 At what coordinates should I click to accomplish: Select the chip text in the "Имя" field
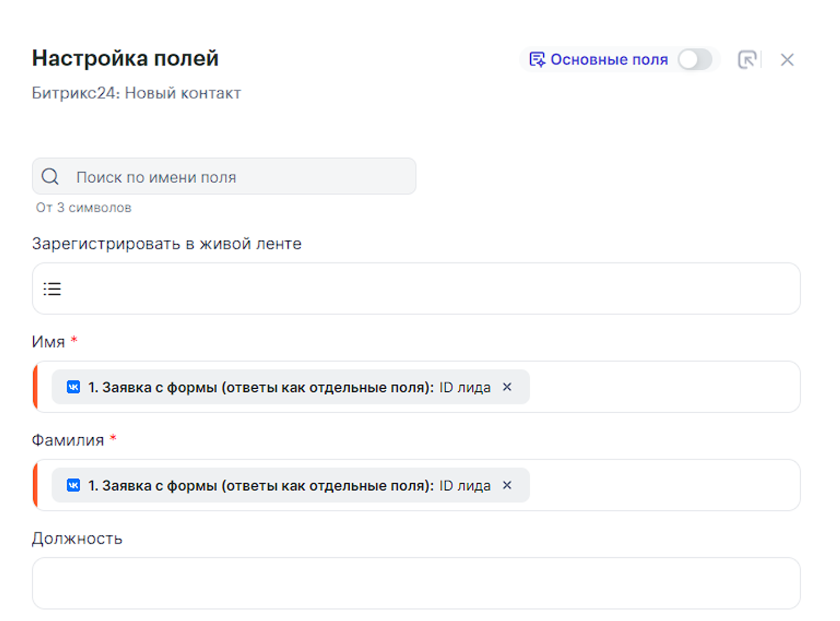289,387
